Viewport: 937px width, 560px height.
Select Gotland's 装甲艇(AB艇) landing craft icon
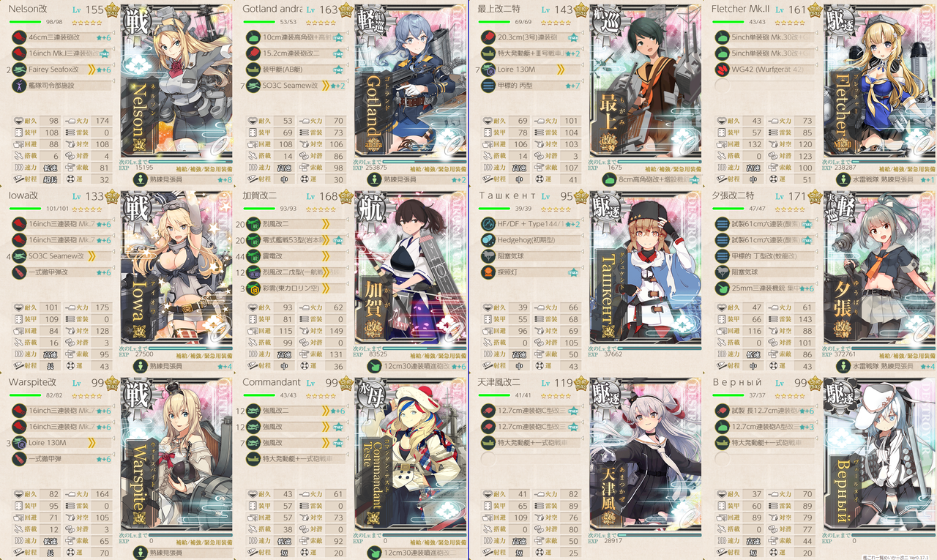[x=252, y=70]
